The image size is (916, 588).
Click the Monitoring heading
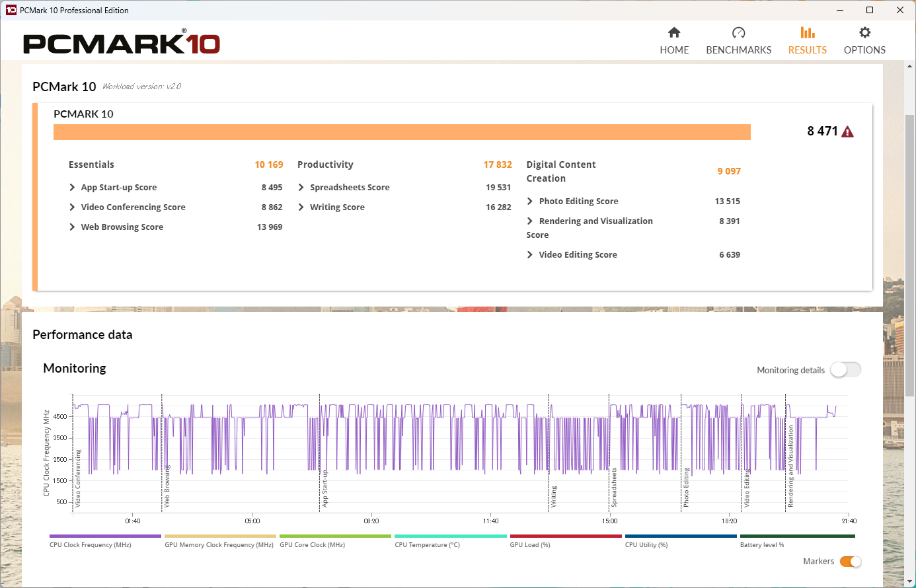[75, 369]
